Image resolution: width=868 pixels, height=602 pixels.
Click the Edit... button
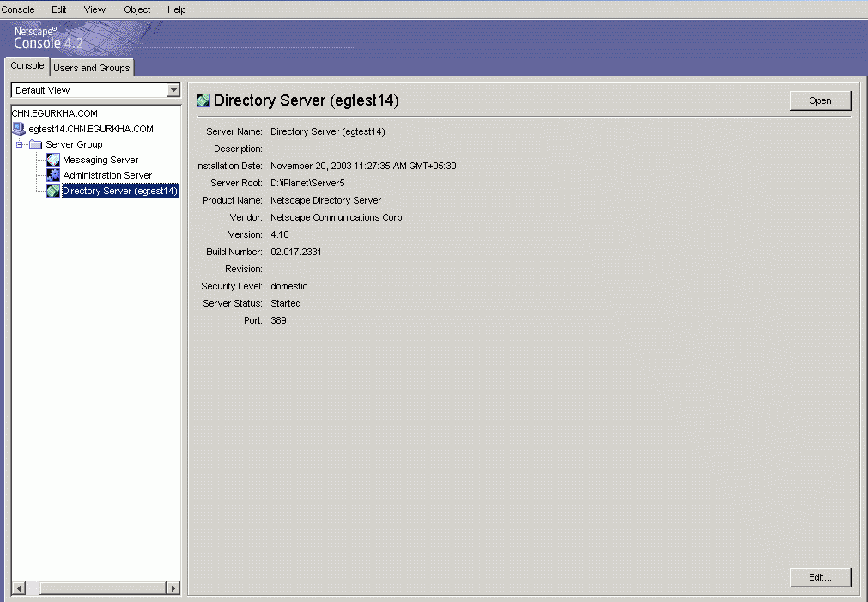[x=820, y=577]
